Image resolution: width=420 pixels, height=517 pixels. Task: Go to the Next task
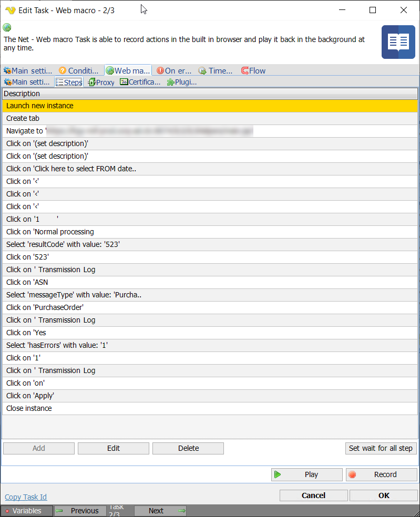[x=161, y=511]
